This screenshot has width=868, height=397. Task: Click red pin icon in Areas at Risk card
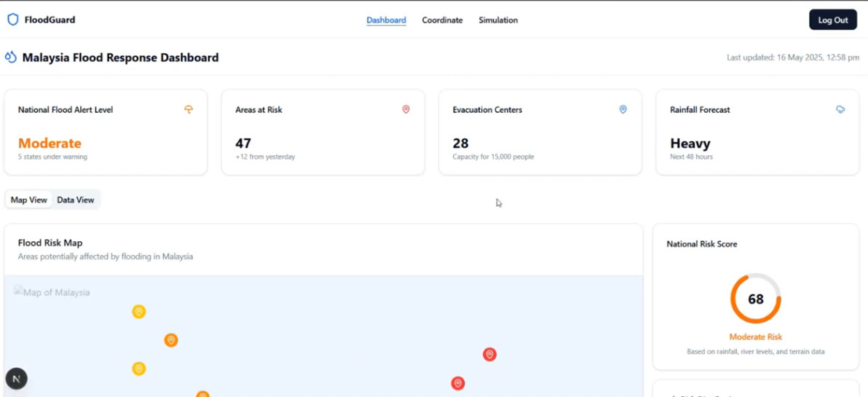[x=406, y=110]
